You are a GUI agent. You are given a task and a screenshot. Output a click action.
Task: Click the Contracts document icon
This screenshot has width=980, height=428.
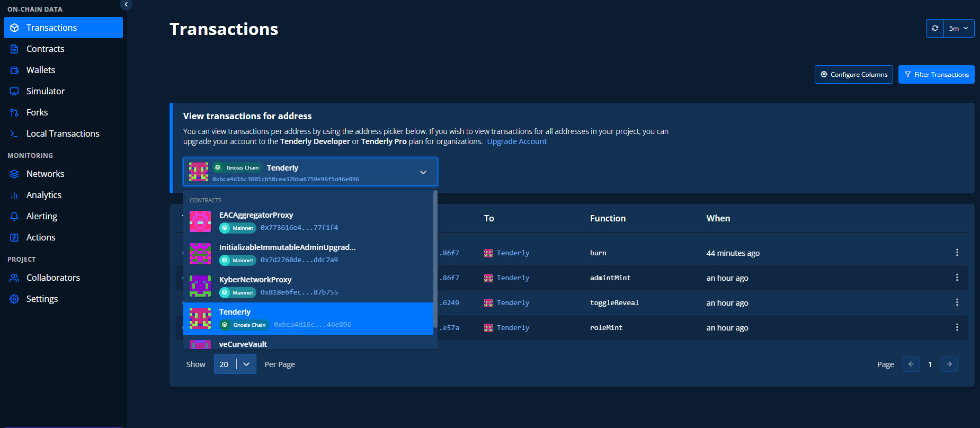click(14, 49)
